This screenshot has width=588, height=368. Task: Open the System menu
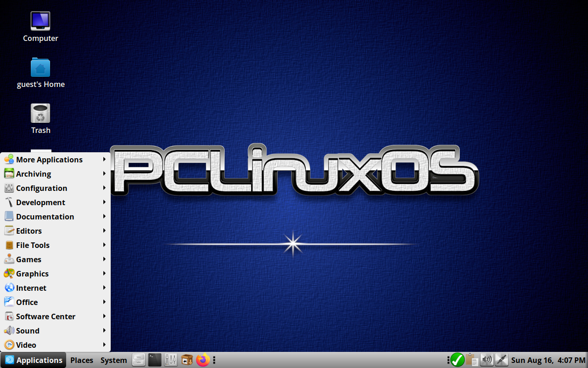[113, 360]
